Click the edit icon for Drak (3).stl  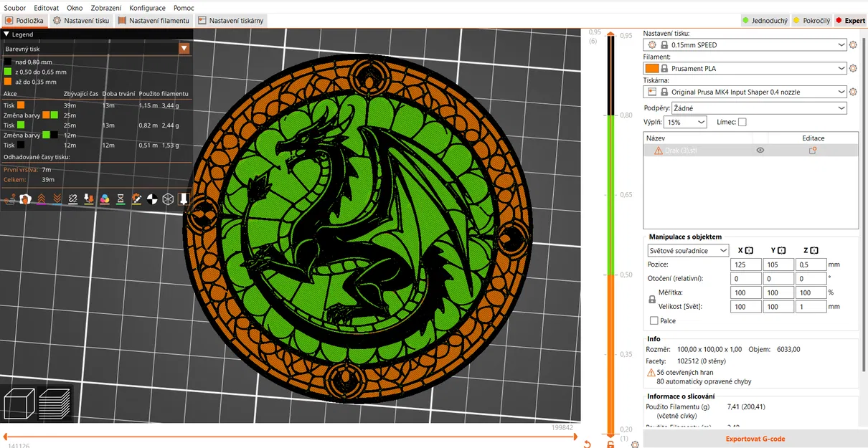pyautogui.click(x=813, y=151)
